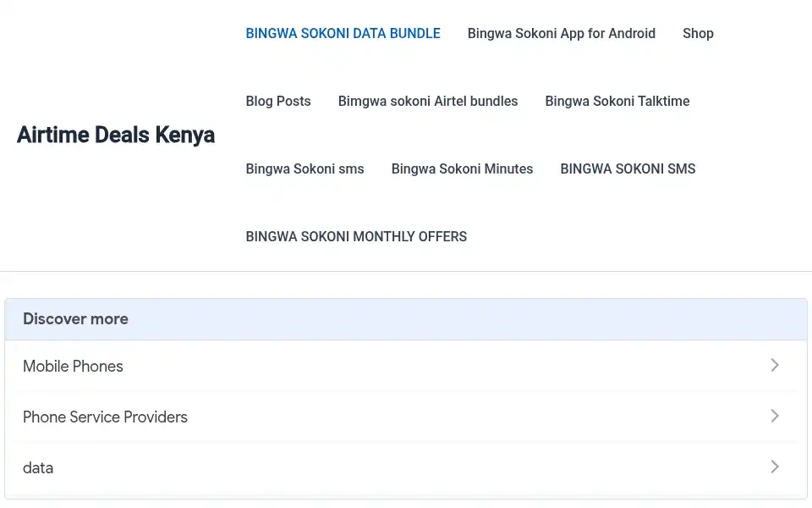Open the Mobile Phones suggestion
Image resolution: width=812 pixels, height=508 pixels.
click(406, 366)
